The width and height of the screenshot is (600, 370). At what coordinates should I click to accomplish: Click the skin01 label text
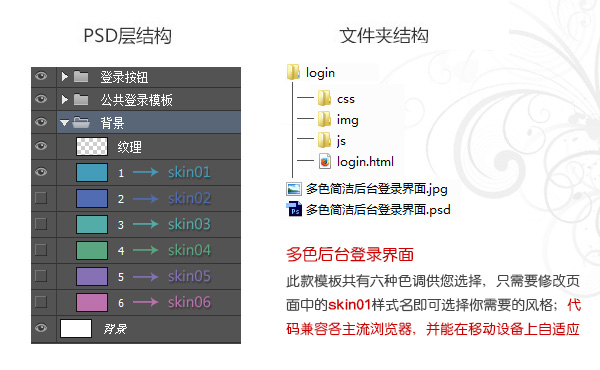click(189, 172)
